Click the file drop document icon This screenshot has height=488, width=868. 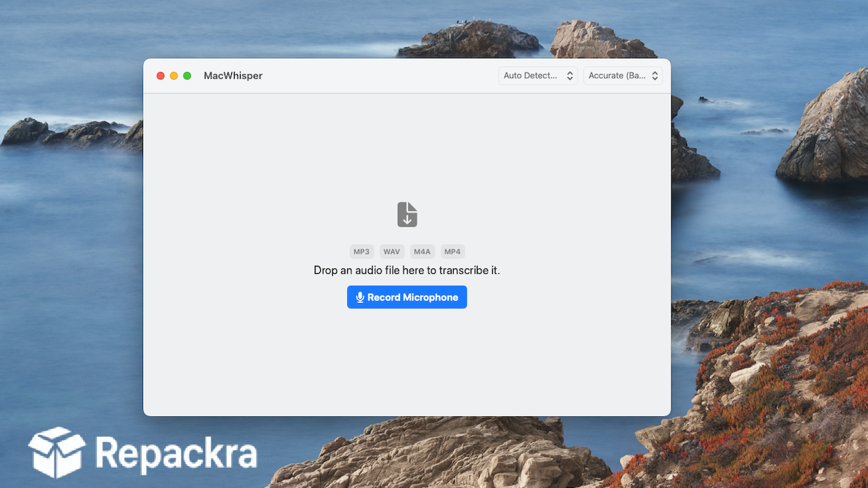click(x=407, y=214)
